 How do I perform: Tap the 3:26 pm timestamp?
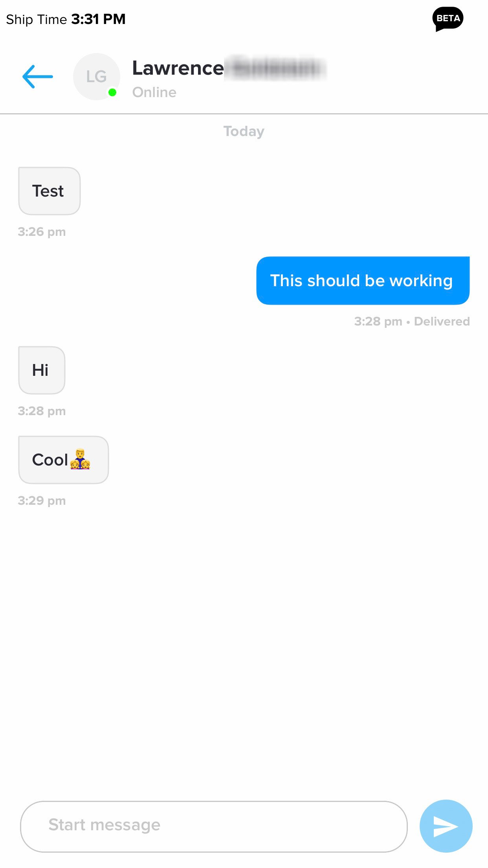click(42, 232)
